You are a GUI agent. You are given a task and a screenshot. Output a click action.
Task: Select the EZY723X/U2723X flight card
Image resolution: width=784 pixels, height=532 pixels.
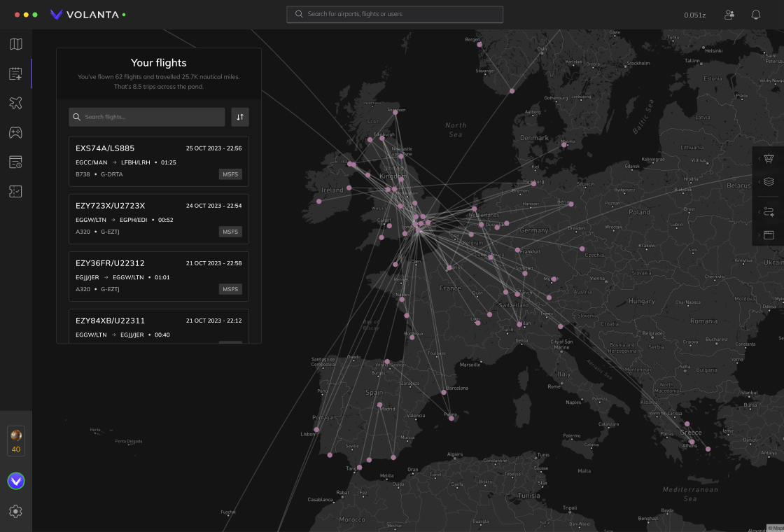(159, 218)
